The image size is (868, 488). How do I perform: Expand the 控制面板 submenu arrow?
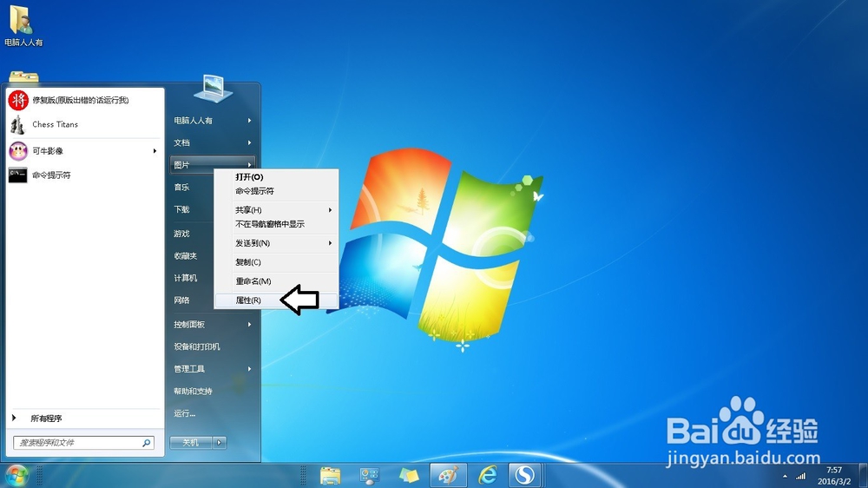[x=250, y=324]
